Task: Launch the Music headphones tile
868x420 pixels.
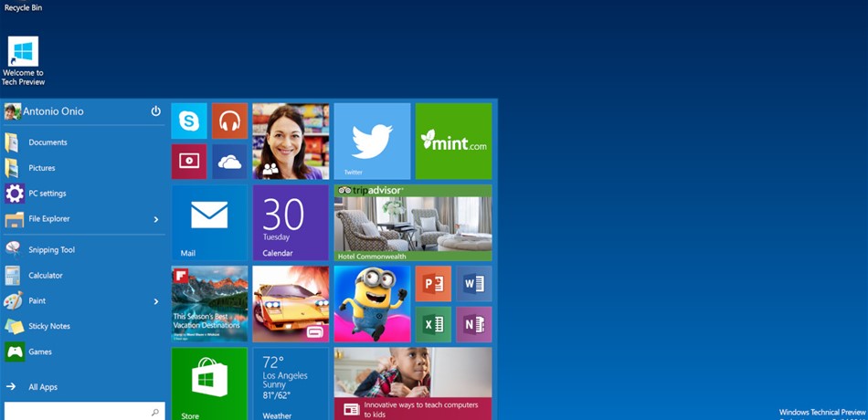Action: pyautogui.click(x=229, y=121)
